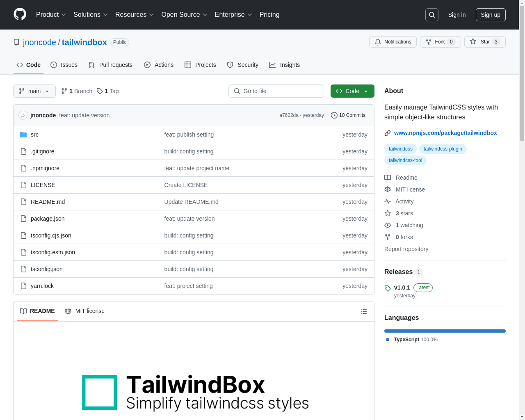Open the jnoncode owner link
The image size is (525, 420).
click(39, 42)
